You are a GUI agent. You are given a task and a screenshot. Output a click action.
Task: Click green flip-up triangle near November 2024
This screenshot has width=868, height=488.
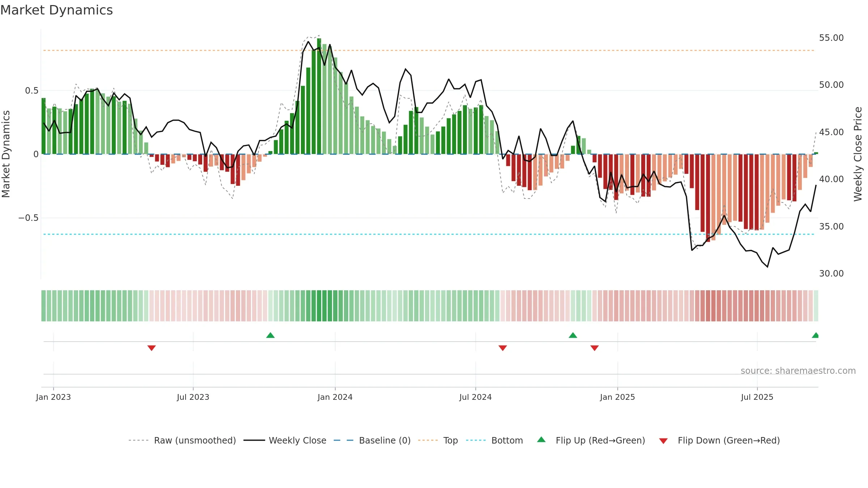[573, 335]
